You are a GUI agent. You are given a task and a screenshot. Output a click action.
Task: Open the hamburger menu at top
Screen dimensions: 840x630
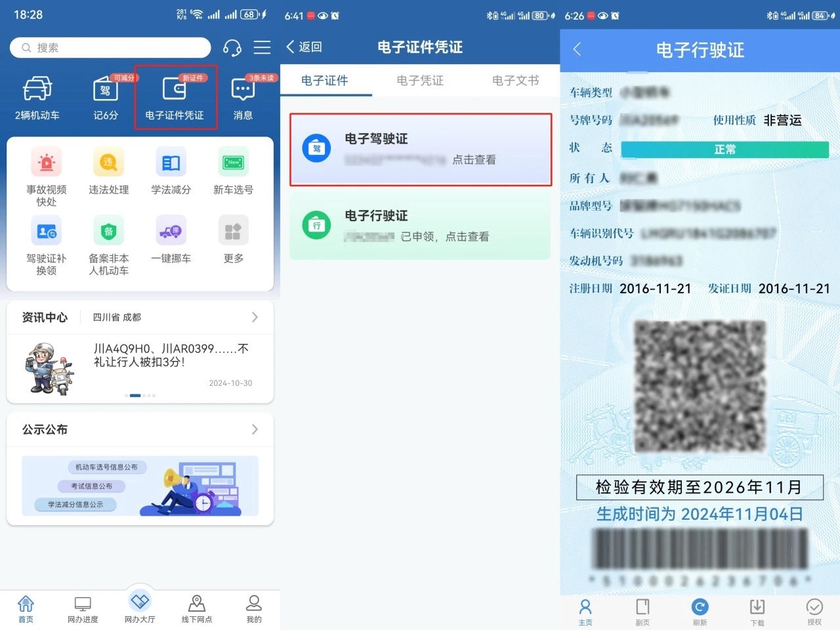[262, 48]
